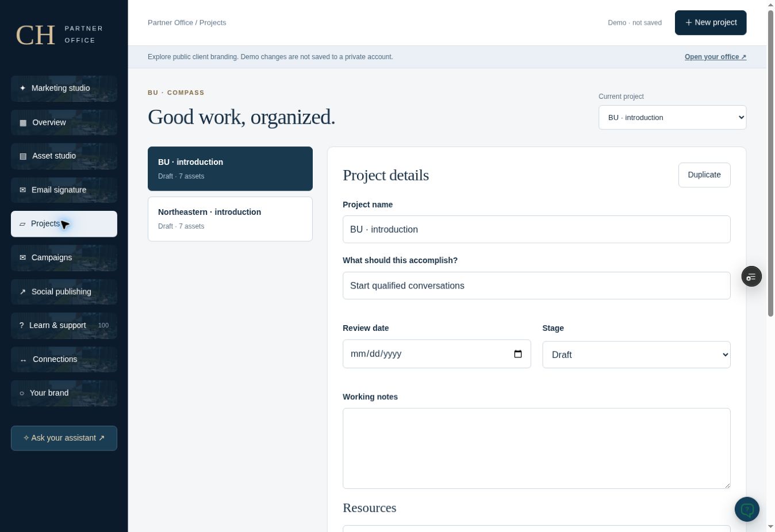Viewport: 775px width, 532px height.
Task: Click the Campaigns envelope icon
Action: coord(22,257)
